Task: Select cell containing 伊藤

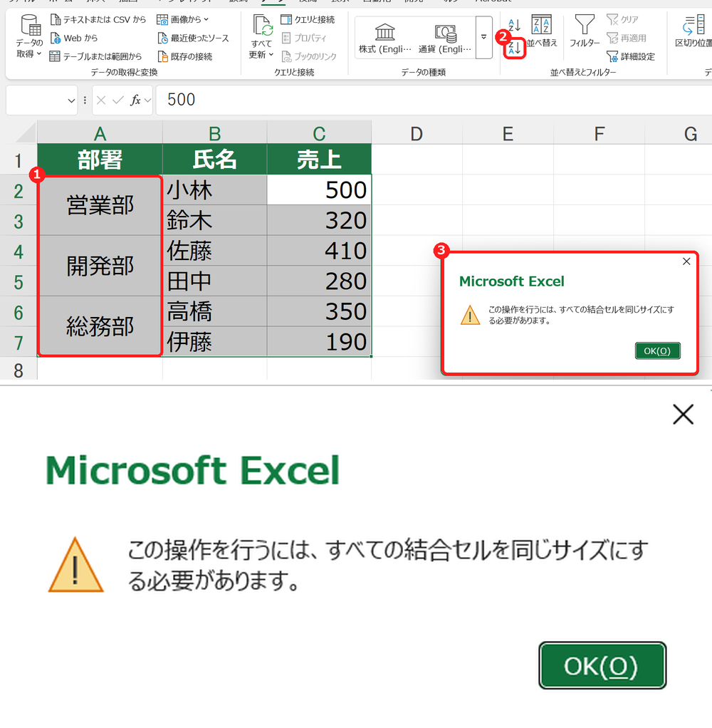Action: pos(214,341)
